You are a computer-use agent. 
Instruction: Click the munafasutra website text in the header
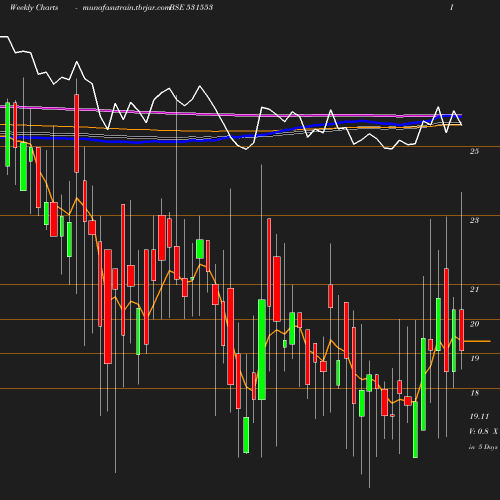126,8
